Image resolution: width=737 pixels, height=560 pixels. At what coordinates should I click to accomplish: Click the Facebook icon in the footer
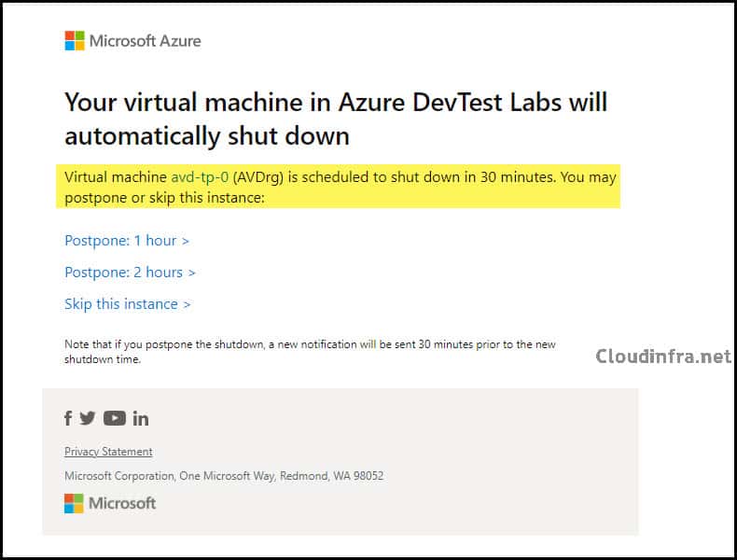pyautogui.click(x=68, y=418)
